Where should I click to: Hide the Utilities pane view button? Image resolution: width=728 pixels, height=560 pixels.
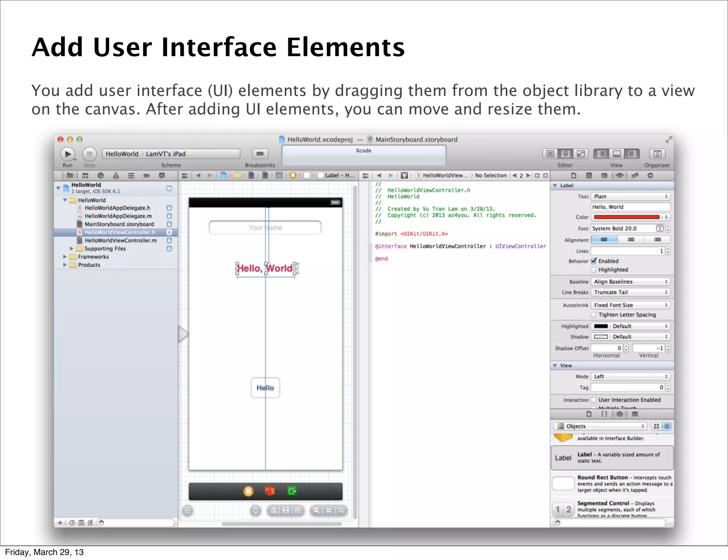coord(632,154)
